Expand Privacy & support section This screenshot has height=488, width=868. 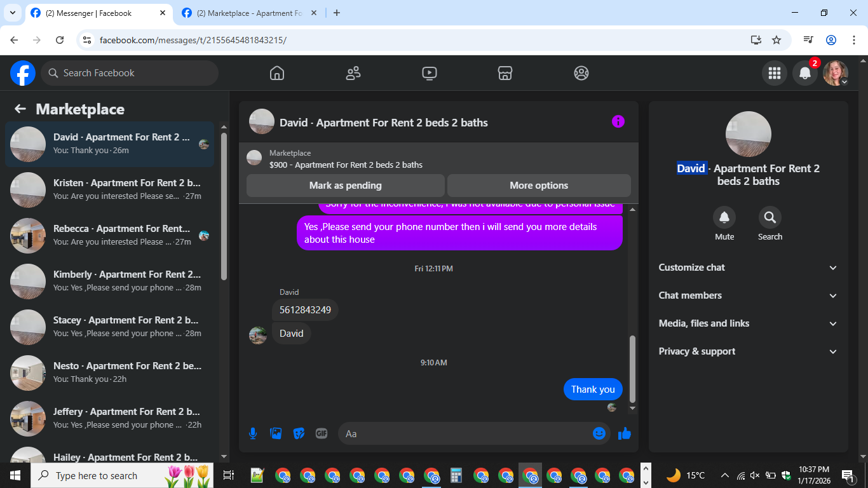749,351
